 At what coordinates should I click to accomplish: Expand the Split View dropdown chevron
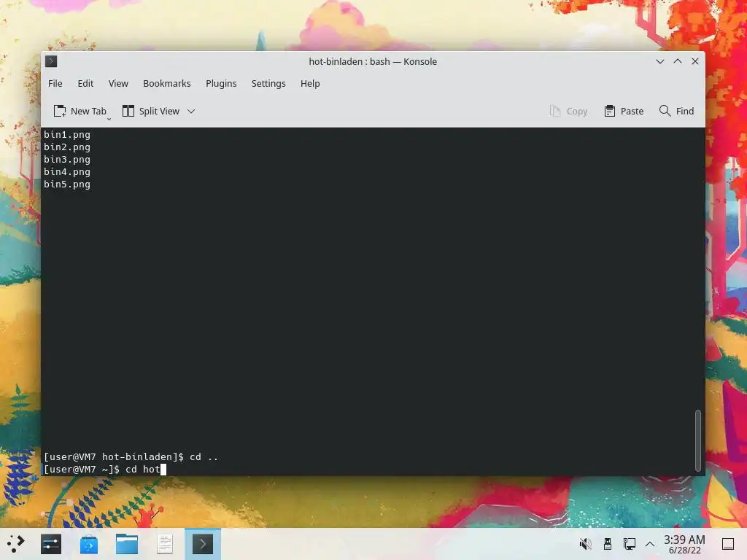[x=191, y=112]
